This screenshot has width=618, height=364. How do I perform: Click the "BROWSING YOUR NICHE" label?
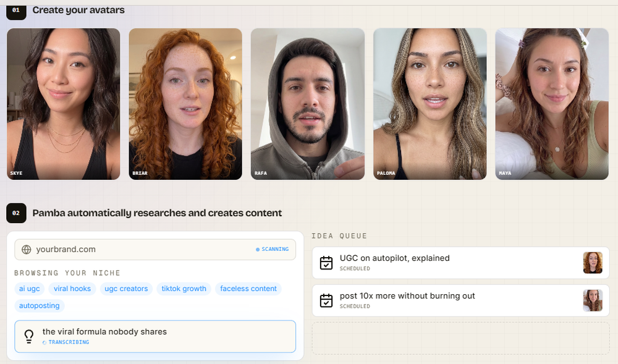tap(67, 273)
